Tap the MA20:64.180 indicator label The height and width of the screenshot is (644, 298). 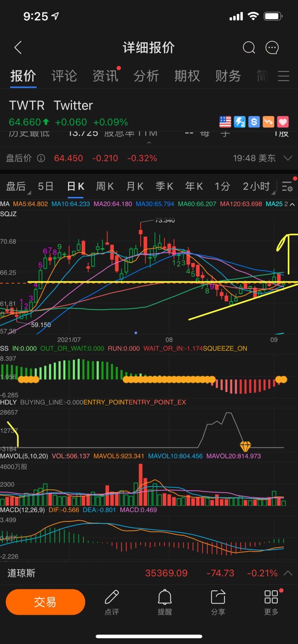113,204
